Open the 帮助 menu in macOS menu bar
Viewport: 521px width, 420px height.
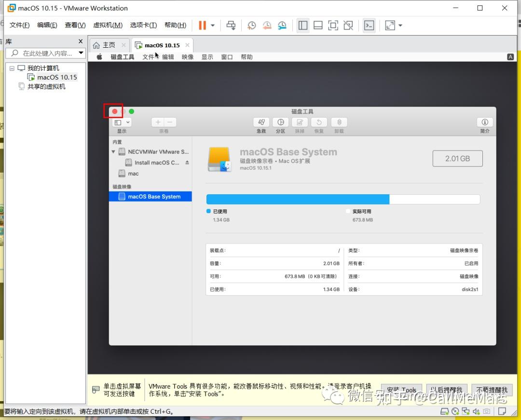pos(247,57)
